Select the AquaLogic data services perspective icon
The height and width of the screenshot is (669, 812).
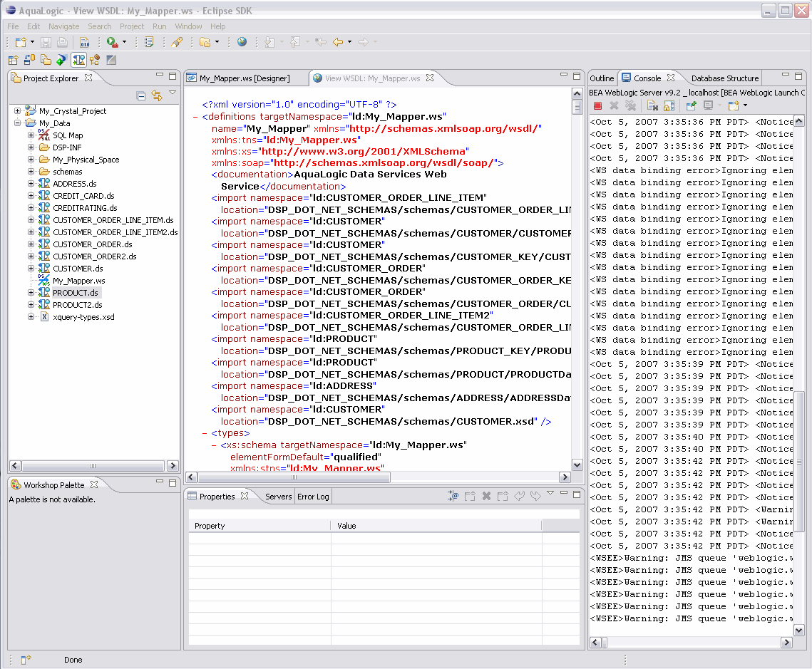click(x=78, y=60)
